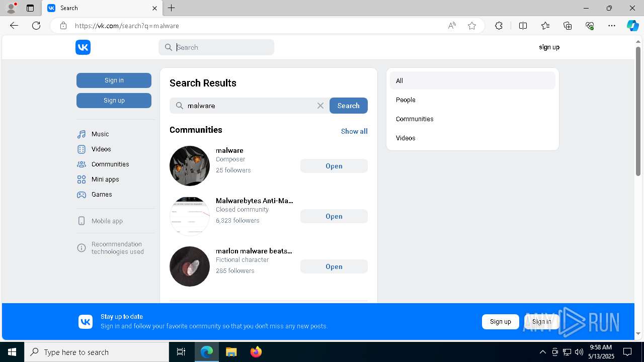Click the header sign up link
Image resolution: width=644 pixels, height=362 pixels.
pos(549,47)
